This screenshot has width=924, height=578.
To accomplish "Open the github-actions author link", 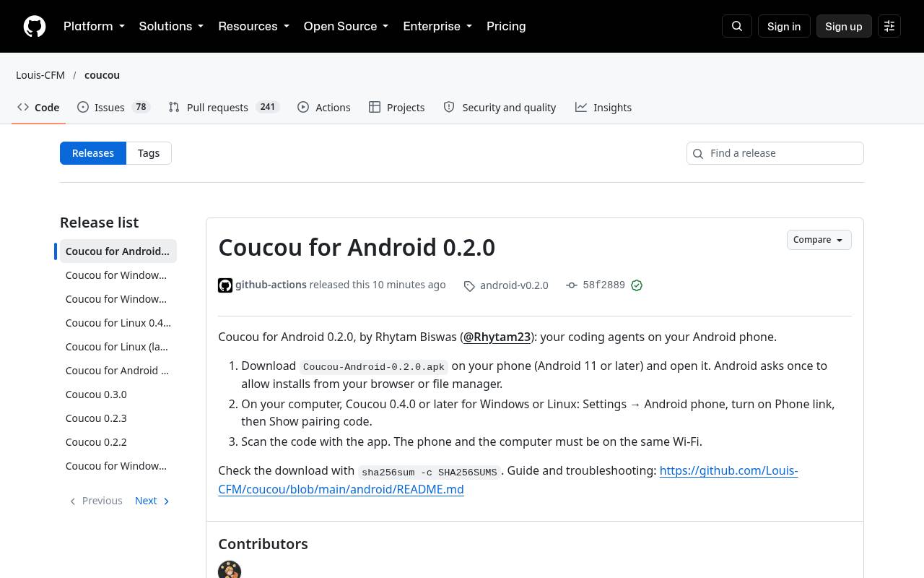I will [x=271, y=285].
